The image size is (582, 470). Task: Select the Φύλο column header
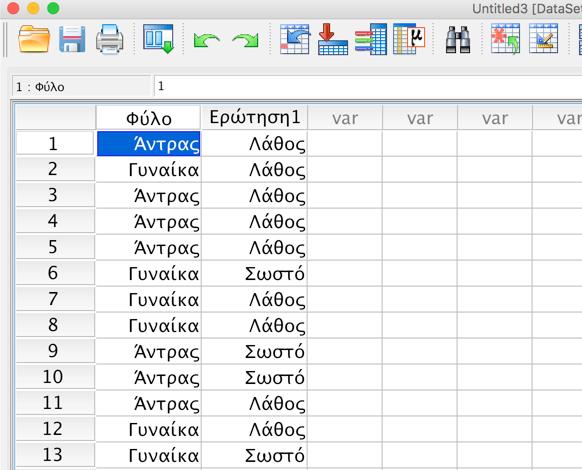coord(148,118)
